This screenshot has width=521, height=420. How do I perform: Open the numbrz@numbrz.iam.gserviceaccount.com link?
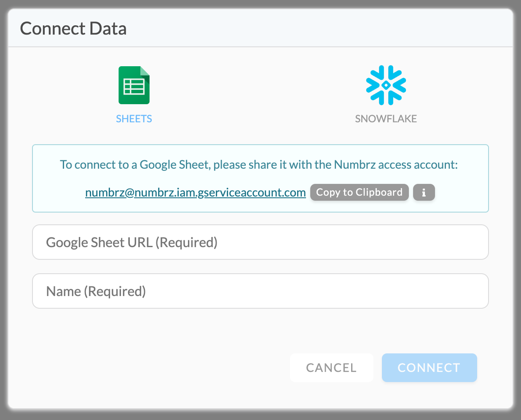[195, 192]
